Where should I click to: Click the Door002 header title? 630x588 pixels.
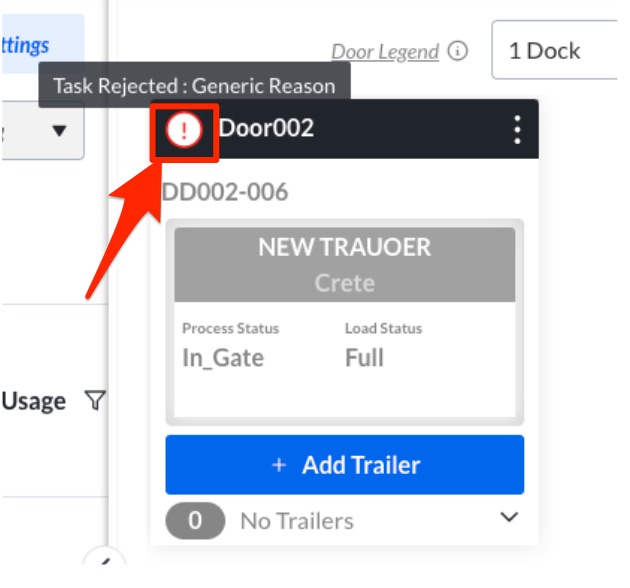pyautogui.click(x=266, y=129)
